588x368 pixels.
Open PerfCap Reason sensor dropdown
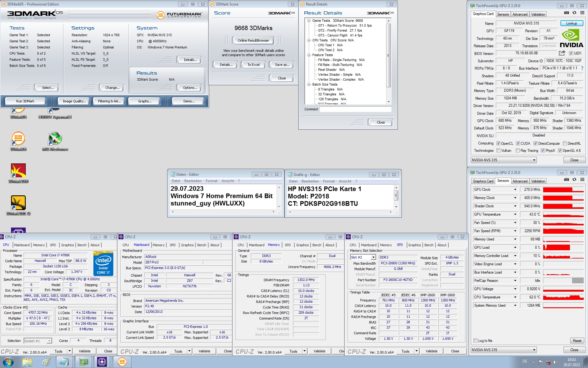coord(515,281)
